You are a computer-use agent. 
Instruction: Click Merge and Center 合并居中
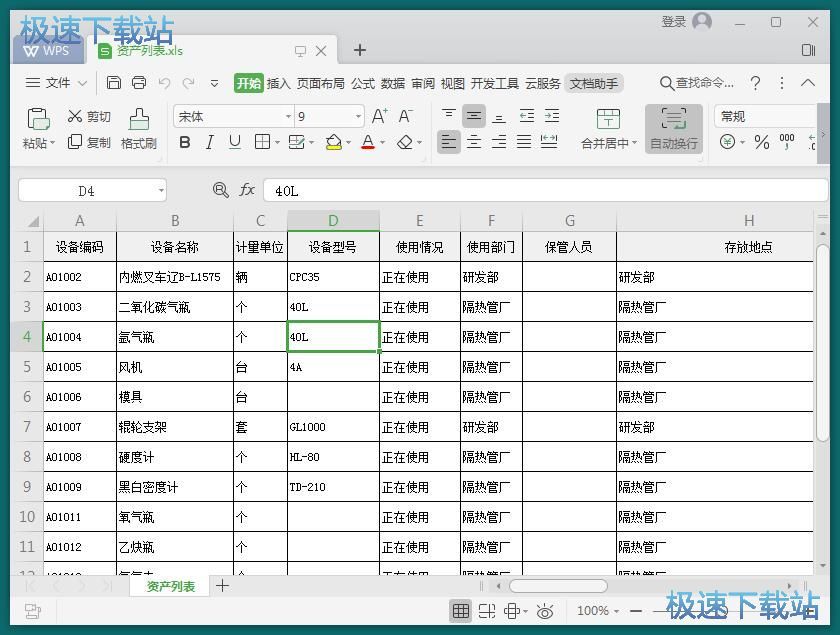point(609,129)
